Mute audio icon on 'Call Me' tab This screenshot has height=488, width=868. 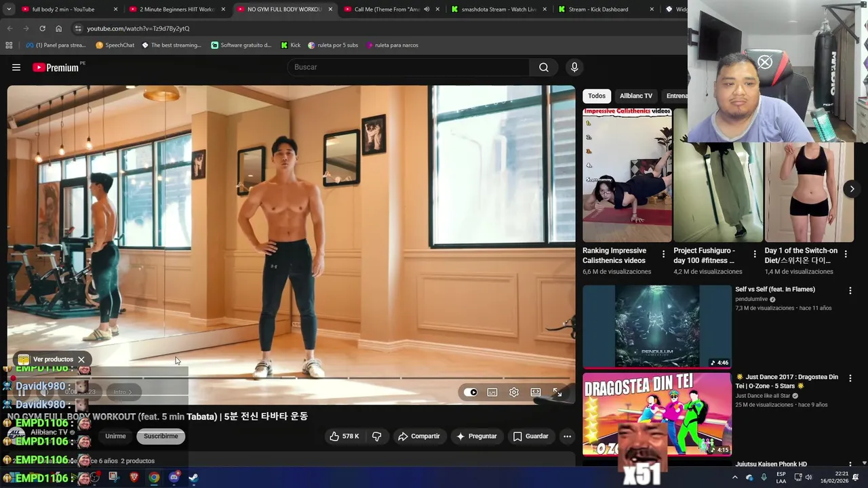click(x=427, y=9)
